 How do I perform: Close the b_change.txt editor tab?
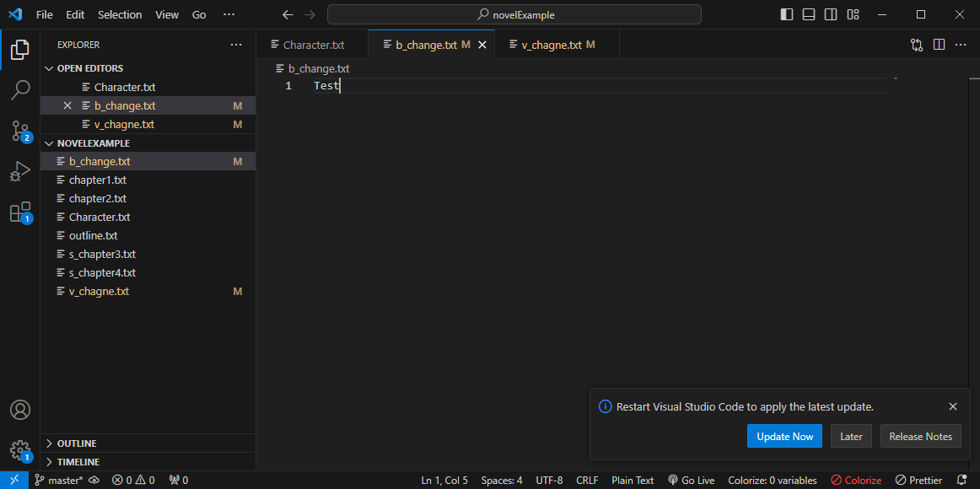[482, 45]
